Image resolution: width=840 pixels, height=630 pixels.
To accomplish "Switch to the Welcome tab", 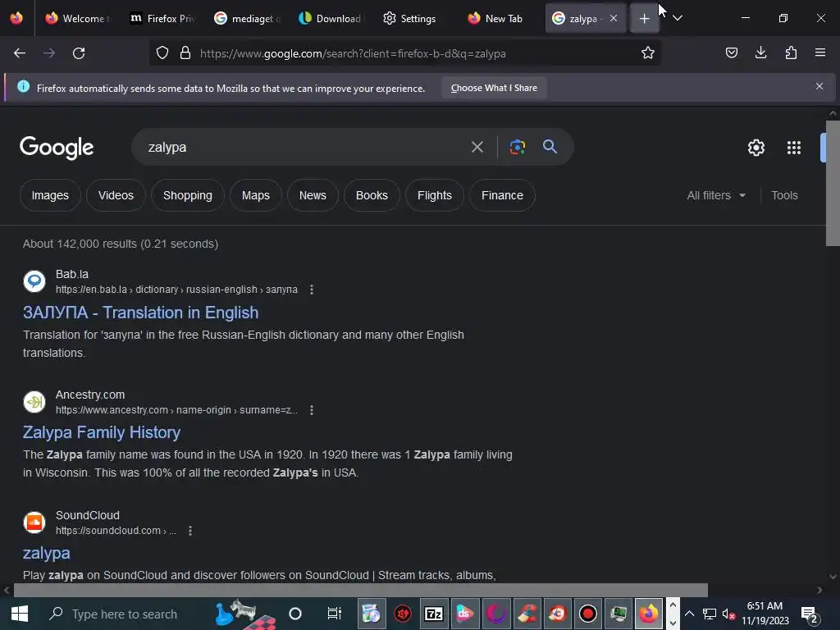I will pyautogui.click(x=76, y=18).
